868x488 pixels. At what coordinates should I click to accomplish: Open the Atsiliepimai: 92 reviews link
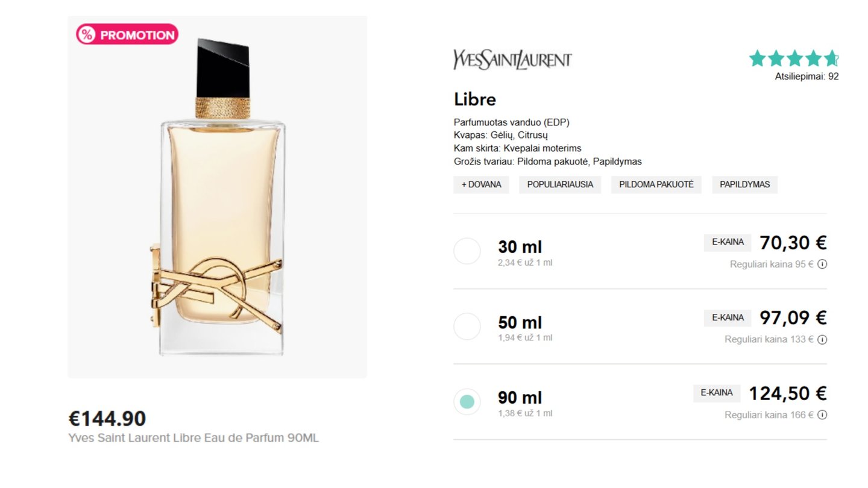[x=807, y=77]
